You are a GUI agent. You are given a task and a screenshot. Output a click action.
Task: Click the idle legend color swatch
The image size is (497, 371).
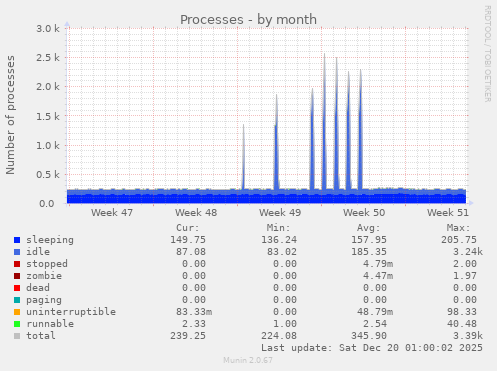tap(17, 252)
